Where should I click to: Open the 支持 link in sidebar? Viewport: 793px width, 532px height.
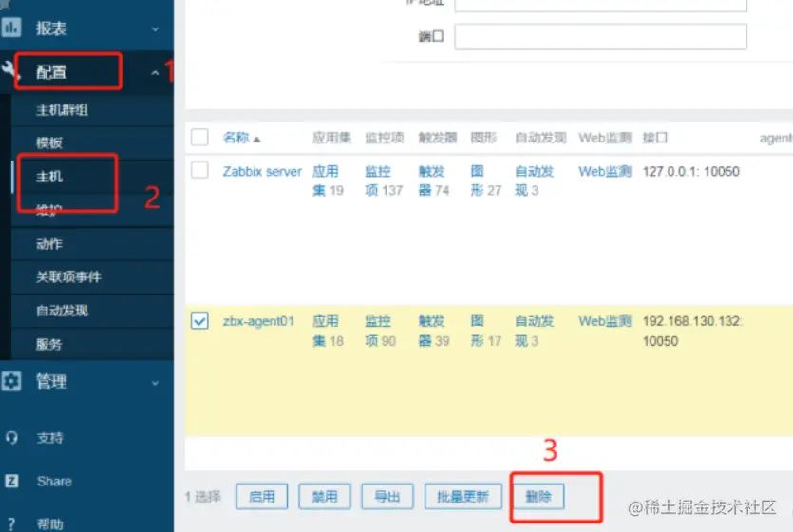(x=49, y=438)
